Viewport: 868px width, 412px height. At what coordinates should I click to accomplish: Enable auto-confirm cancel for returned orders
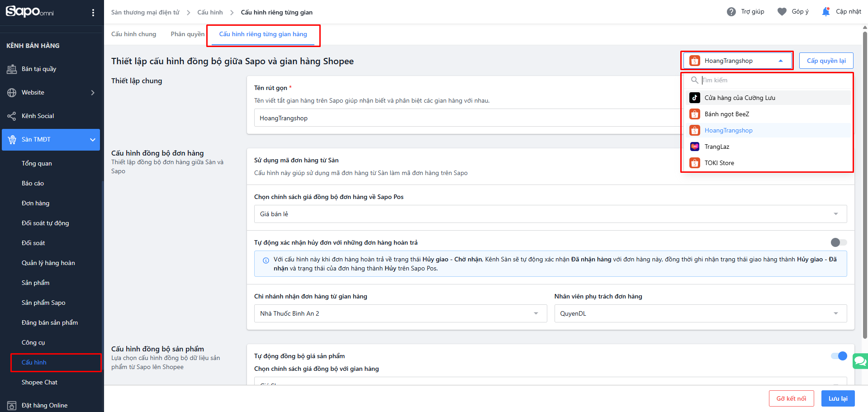coord(838,242)
